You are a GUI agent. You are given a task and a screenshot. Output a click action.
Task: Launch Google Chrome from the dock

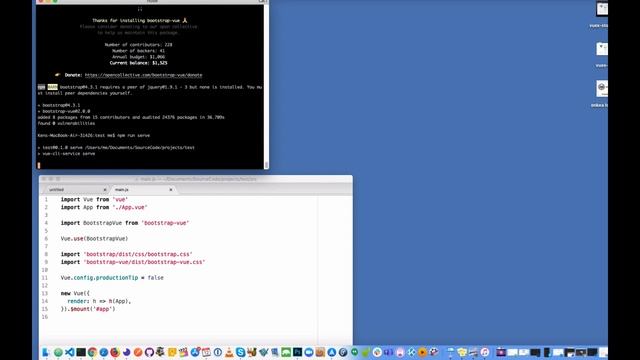point(93,352)
